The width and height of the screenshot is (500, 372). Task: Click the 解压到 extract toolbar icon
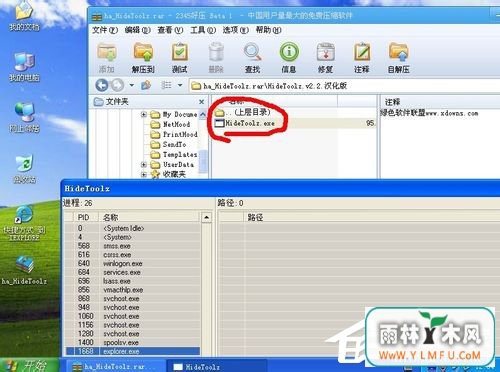(x=143, y=58)
